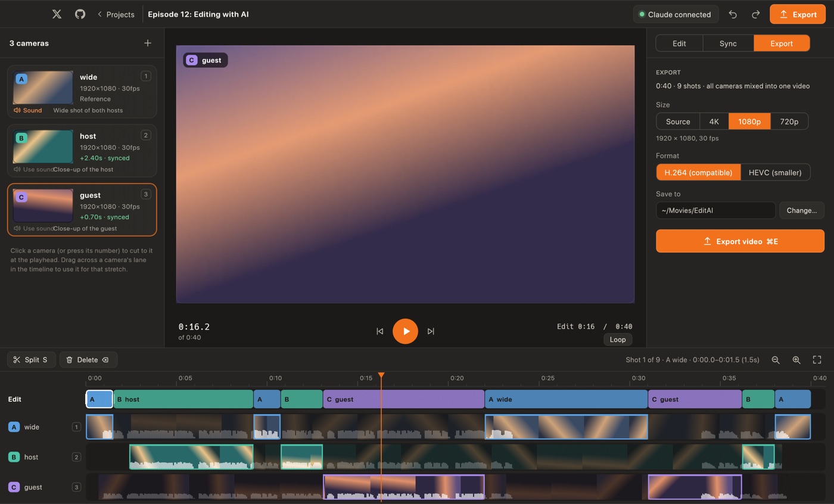Image resolution: width=834 pixels, height=504 pixels.
Task: Click the C guest label on preview
Action: click(x=205, y=60)
